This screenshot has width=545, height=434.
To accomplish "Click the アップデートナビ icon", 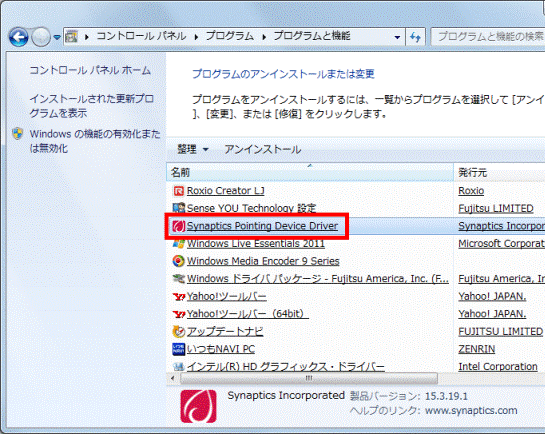I will pos(178,331).
